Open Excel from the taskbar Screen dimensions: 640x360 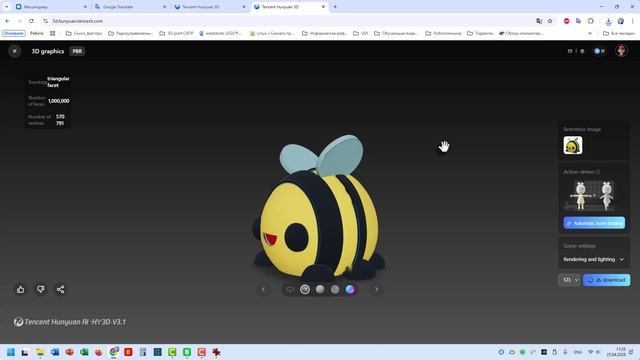click(84, 352)
